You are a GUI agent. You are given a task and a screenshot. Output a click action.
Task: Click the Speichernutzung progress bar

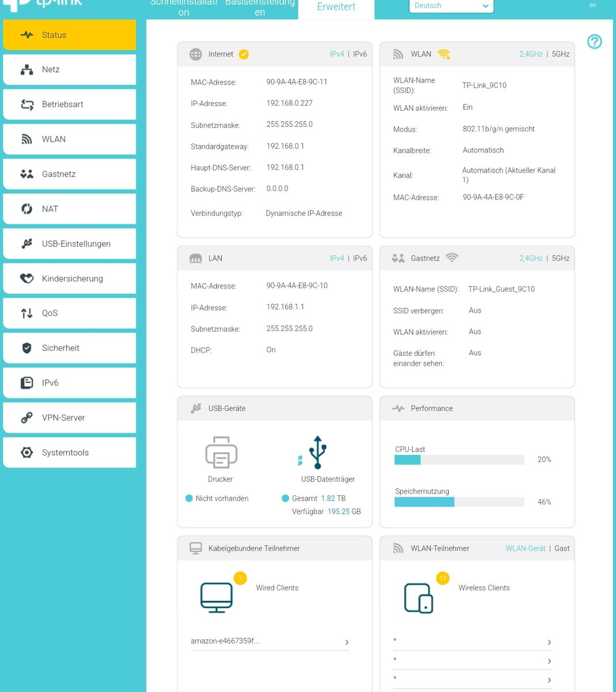pyautogui.click(x=459, y=502)
